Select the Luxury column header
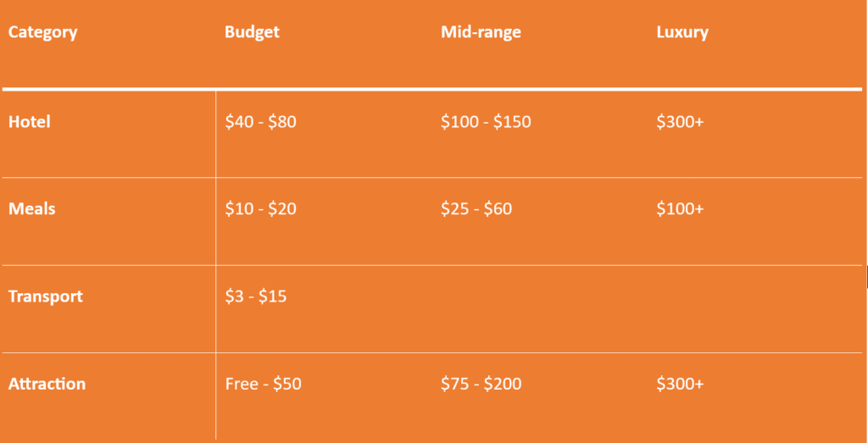The width and height of the screenshot is (868, 443). pos(682,33)
